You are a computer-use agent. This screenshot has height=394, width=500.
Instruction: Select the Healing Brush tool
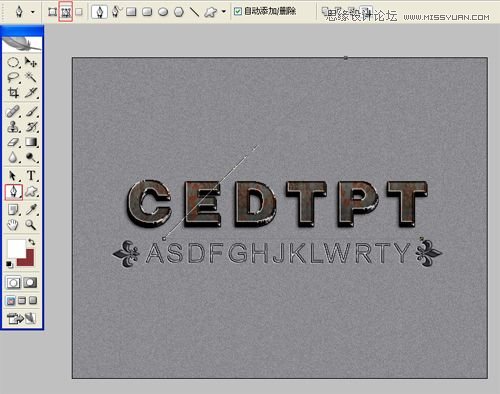[x=13, y=112]
